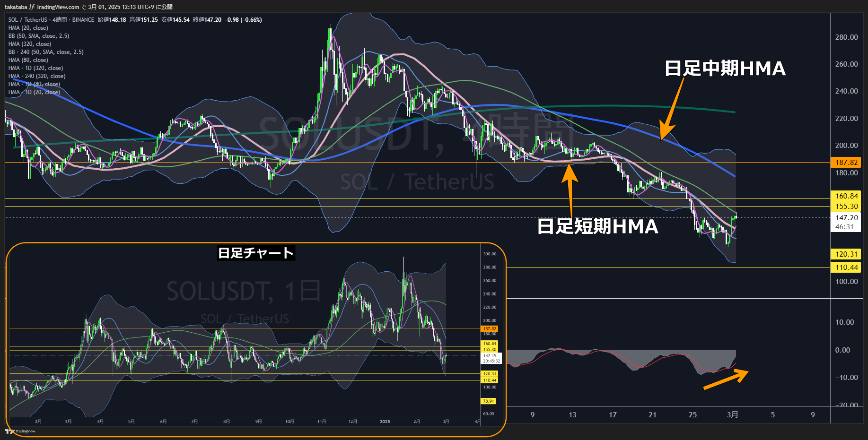Click the 21 date label on time axis
Viewport: 868px width, 440px height.
(x=652, y=415)
